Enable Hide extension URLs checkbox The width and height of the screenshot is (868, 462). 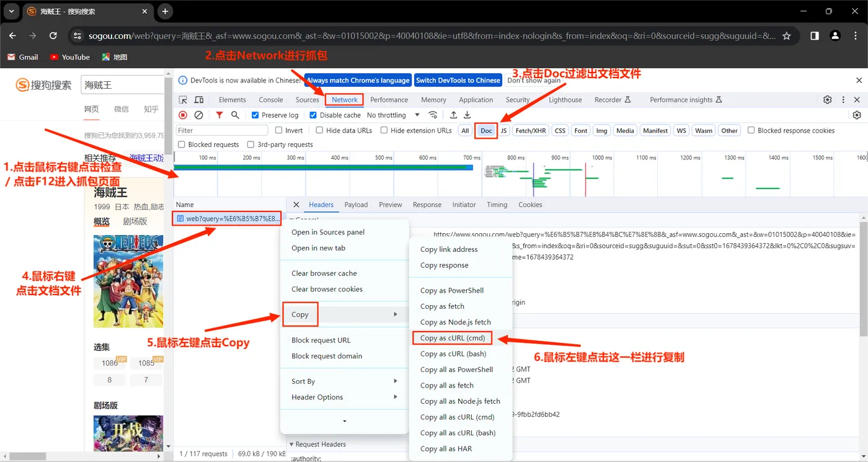tap(384, 130)
